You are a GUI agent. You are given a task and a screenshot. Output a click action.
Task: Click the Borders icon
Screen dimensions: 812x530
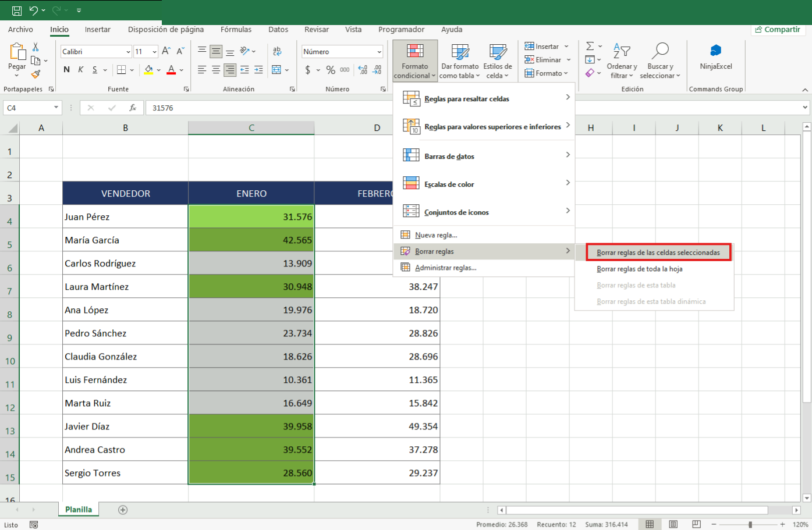tap(121, 70)
